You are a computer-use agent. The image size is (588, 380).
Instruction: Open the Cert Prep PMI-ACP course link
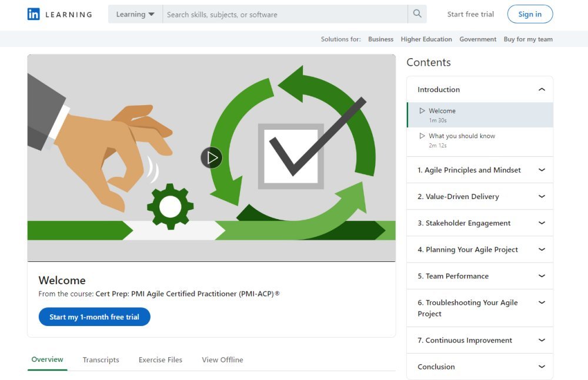[188, 294]
